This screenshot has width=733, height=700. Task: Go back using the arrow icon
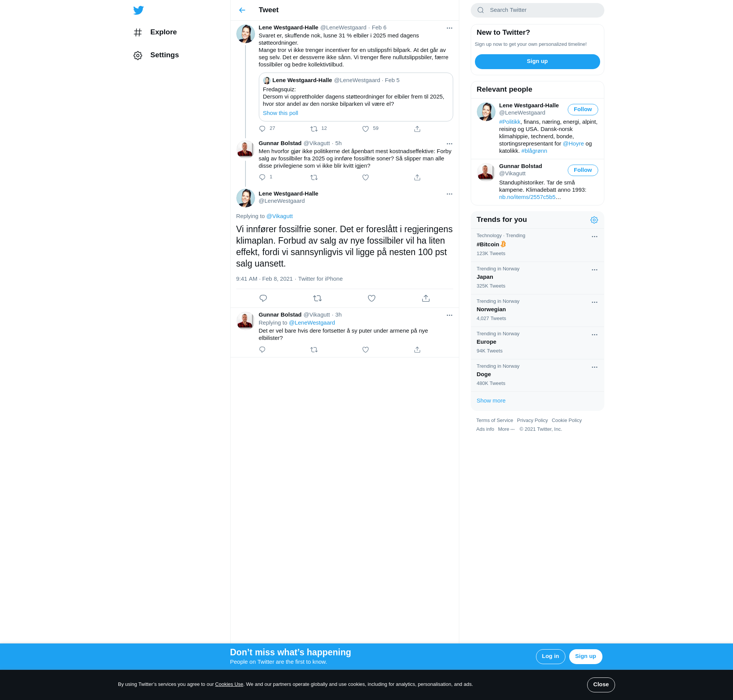pyautogui.click(x=242, y=10)
